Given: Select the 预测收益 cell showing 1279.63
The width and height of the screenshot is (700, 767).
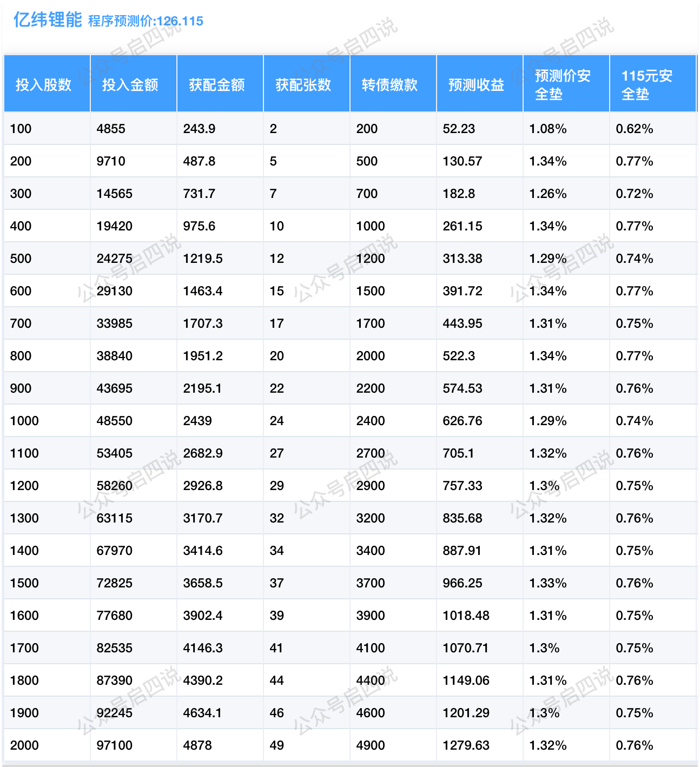Looking at the screenshot, I should [466, 745].
